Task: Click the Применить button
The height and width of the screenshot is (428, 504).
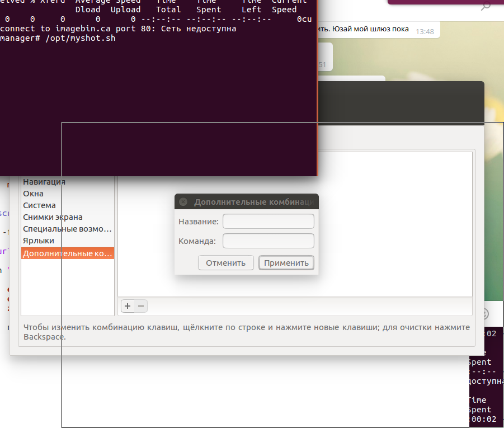Action: click(x=286, y=263)
